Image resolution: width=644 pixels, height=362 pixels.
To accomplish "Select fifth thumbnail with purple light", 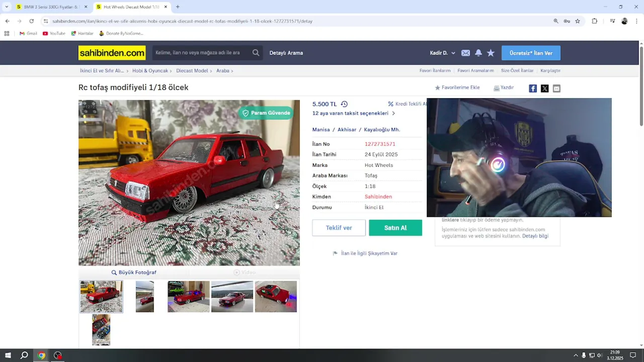I will point(276,297).
